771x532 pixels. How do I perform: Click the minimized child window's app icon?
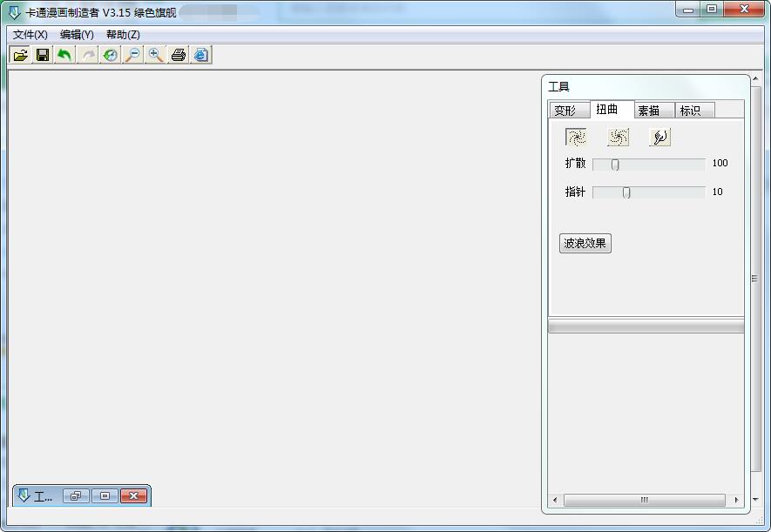(24, 495)
